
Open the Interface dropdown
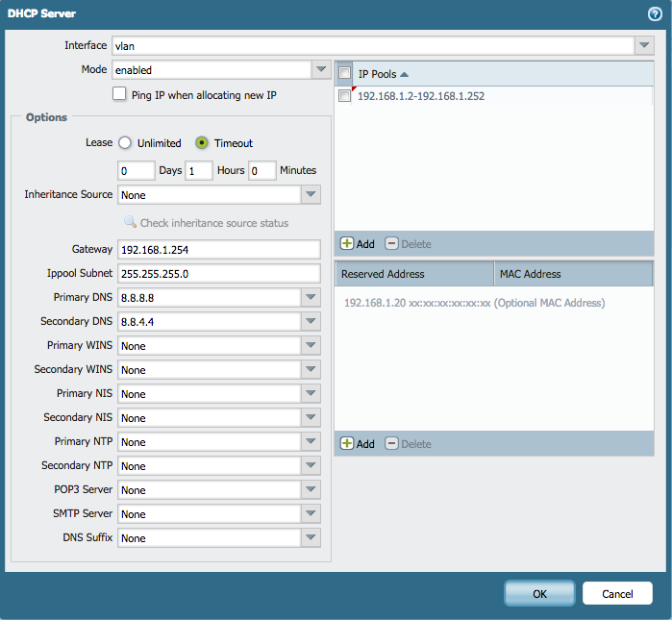click(643, 45)
